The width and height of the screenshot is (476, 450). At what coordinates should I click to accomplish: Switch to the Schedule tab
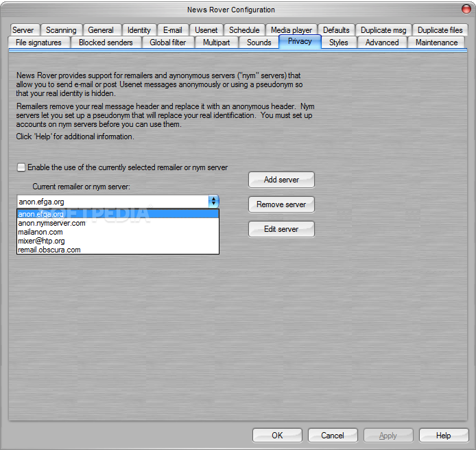244,30
